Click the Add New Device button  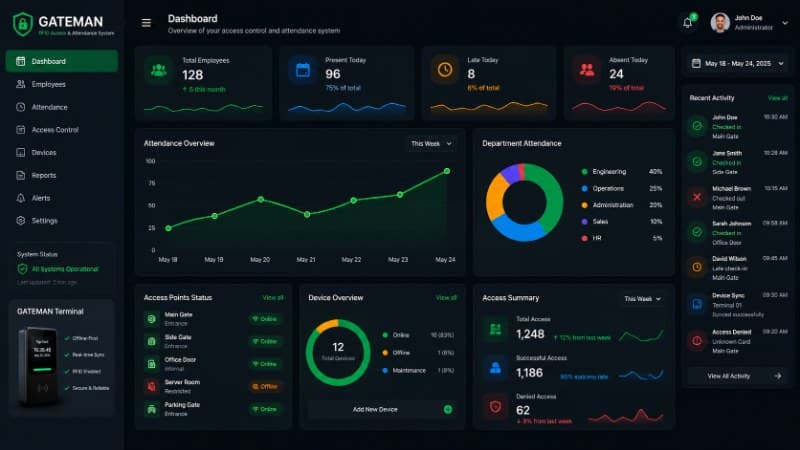coord(383,409)
